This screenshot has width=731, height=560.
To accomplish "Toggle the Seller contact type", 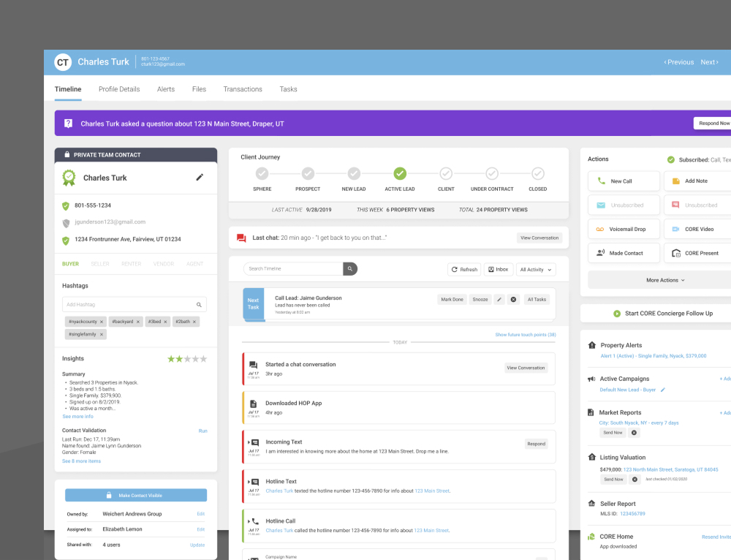I will pyautogui.click(x=99, y=264).
